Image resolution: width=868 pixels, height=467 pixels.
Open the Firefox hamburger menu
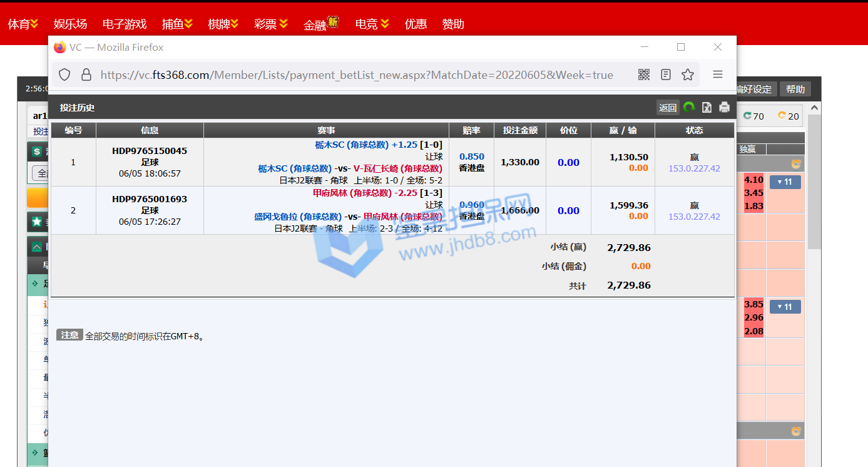[718, 75]
